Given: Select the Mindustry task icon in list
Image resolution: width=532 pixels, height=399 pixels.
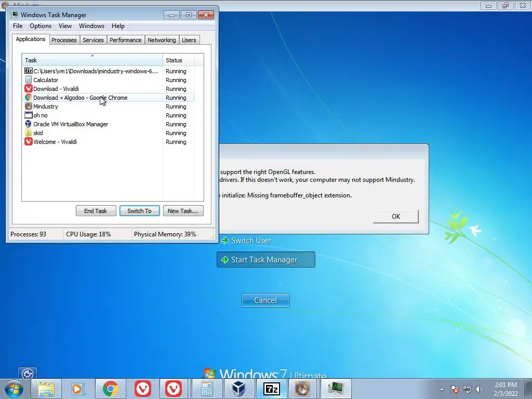Looking at the screenshot, I should coord(29,106).
